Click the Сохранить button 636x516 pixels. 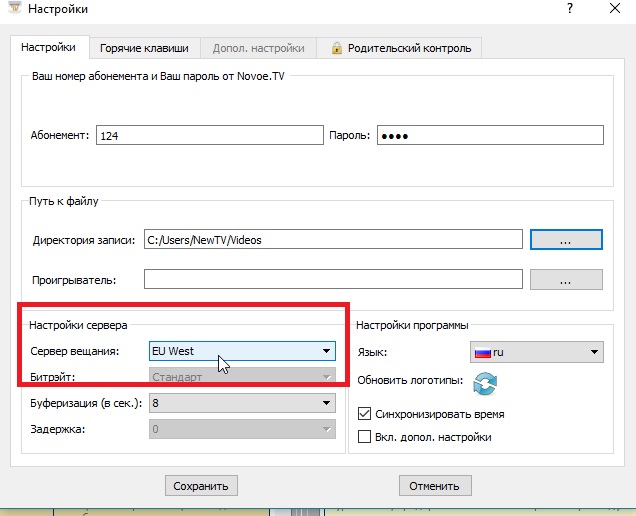(201, 486)
